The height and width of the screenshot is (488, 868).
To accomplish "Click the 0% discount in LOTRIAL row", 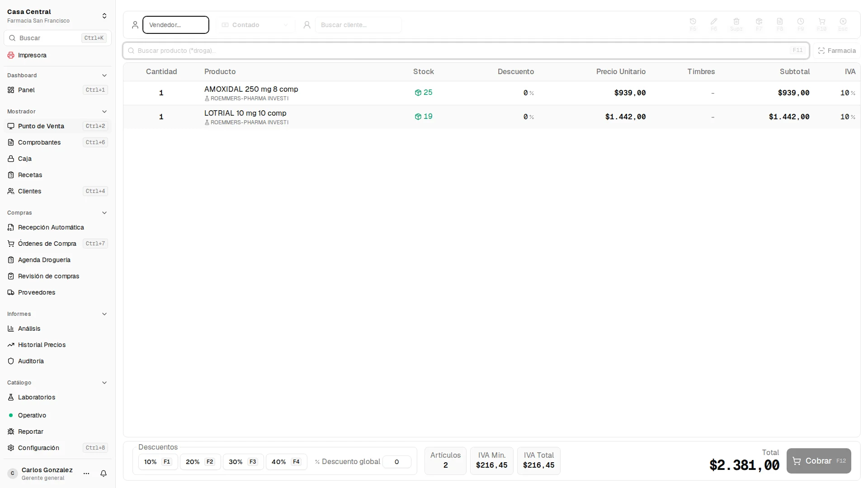I will point(528,117).
